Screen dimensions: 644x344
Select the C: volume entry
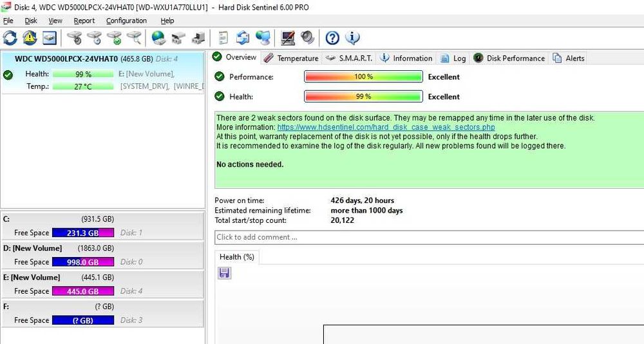pos(102,225)
